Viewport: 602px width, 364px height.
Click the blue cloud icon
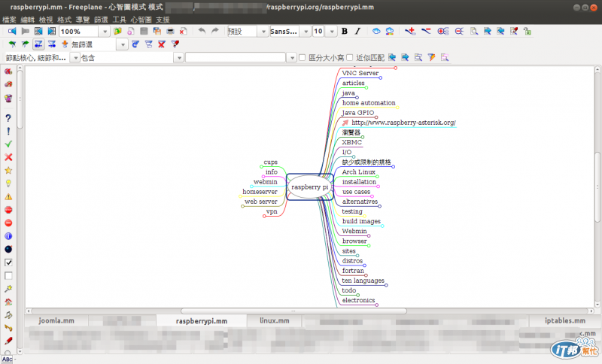(x=376, y=31)
